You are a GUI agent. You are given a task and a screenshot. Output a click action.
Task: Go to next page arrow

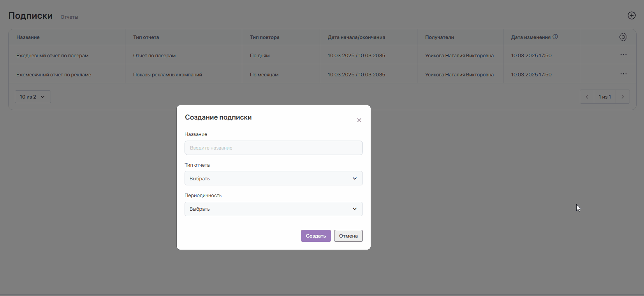623,97
